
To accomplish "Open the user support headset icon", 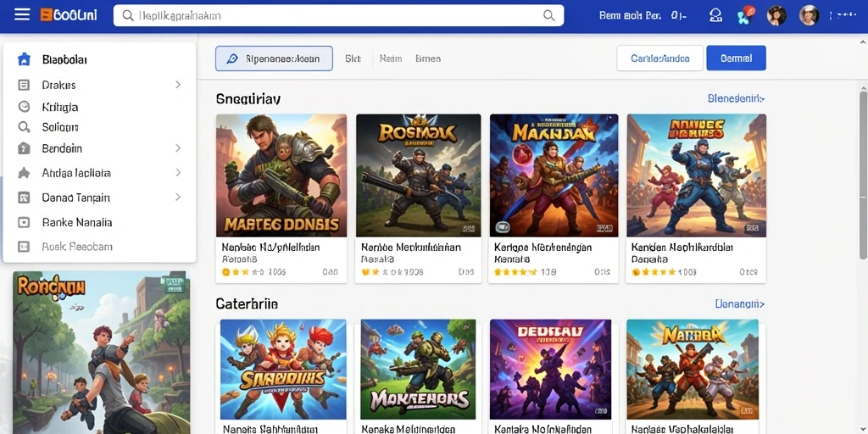I will [715, 15].
